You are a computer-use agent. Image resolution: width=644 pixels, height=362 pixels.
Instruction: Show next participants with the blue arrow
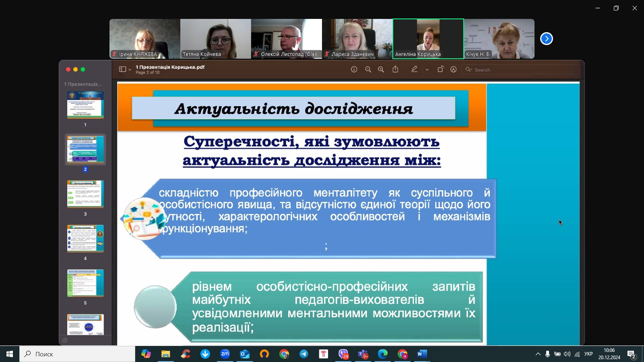pos(547,39)
